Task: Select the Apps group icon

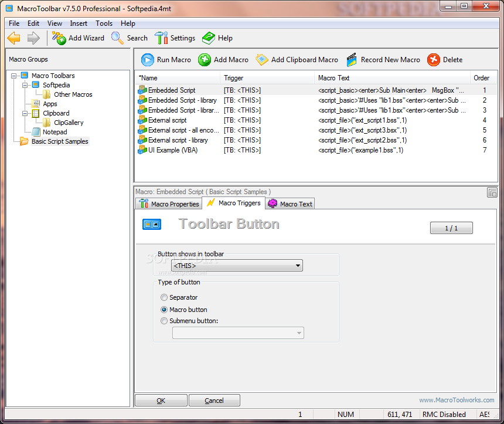Action: click(x=36, y=104)
